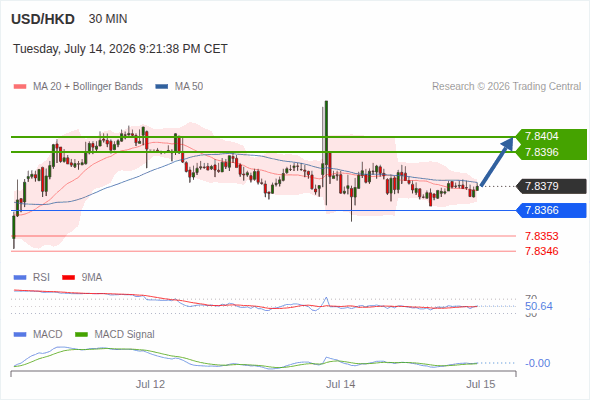Click the Jul 12 date axis label
This screenshot has height=400, width=590.
pos(151,384)
